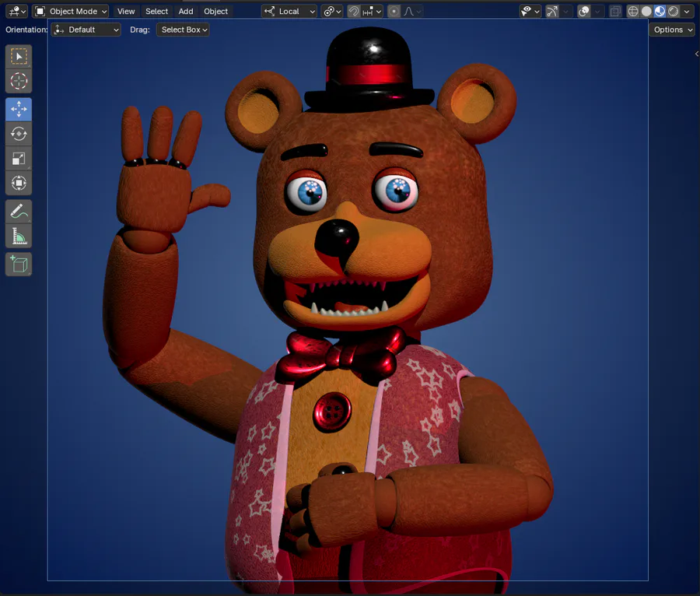Toggle snapping magnet in header

354,11
